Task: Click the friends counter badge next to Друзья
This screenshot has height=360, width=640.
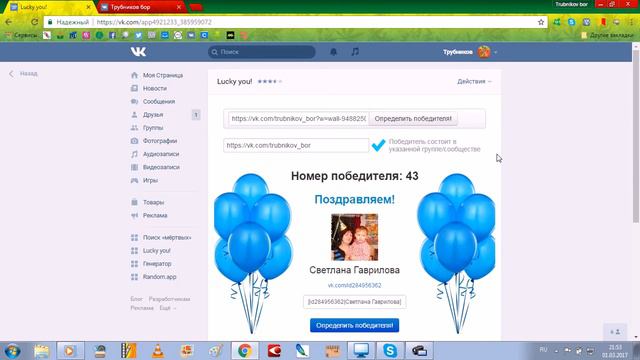Action: [196, 115]
